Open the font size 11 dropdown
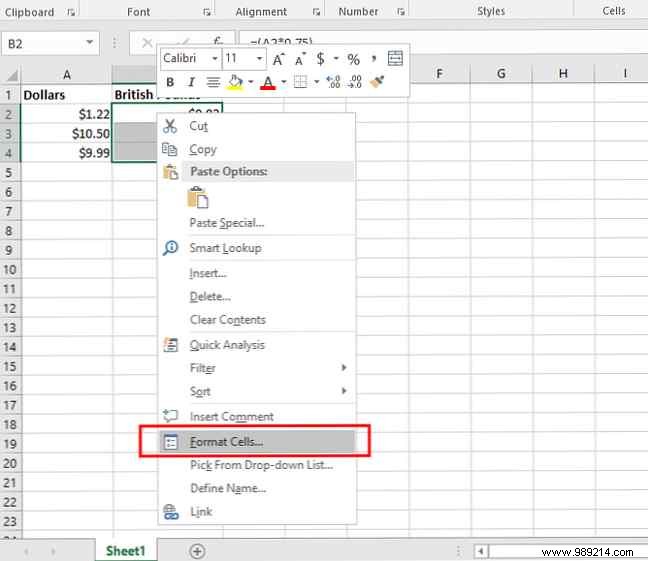Screen dimensions: 648x561 click(x=259, y=58)
